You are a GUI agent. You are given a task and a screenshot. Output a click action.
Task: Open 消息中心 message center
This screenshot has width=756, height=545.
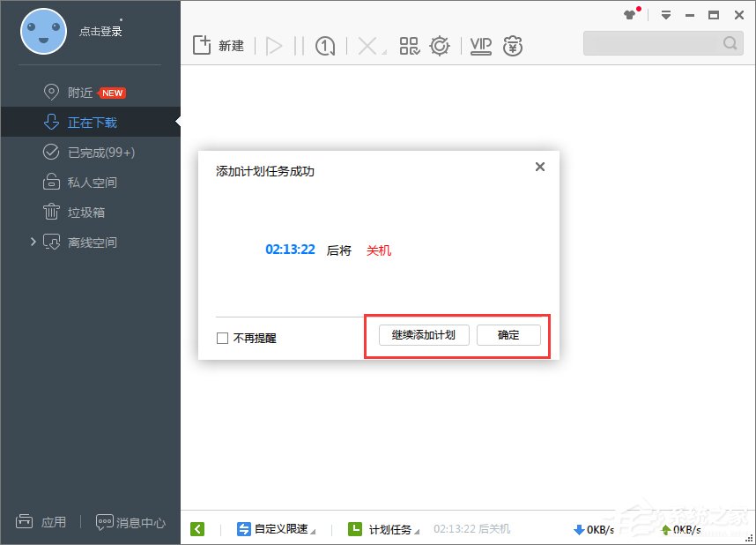tap(130, 522)
